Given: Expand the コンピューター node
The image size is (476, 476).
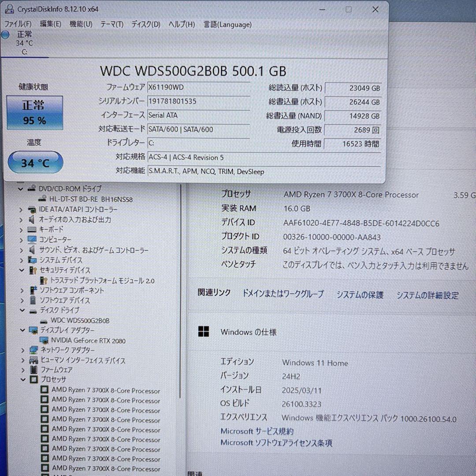Looking at the screenshot, I should (21, 240).
